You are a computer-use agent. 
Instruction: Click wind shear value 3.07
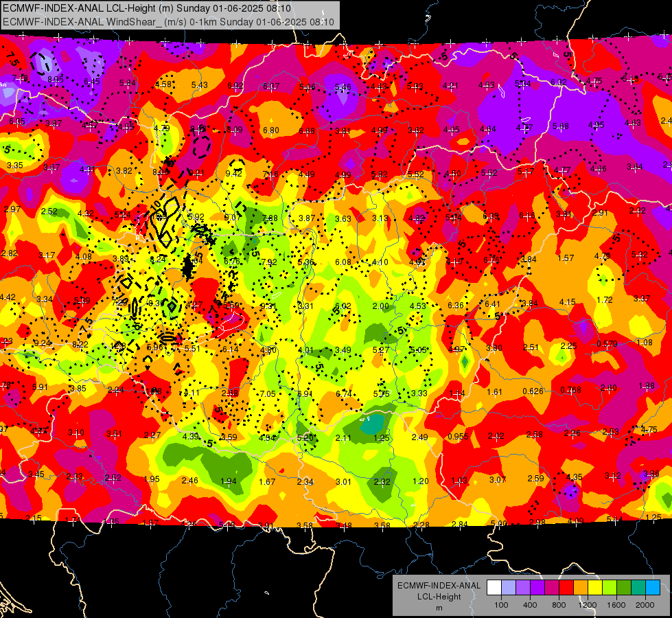tap(498, 479)
